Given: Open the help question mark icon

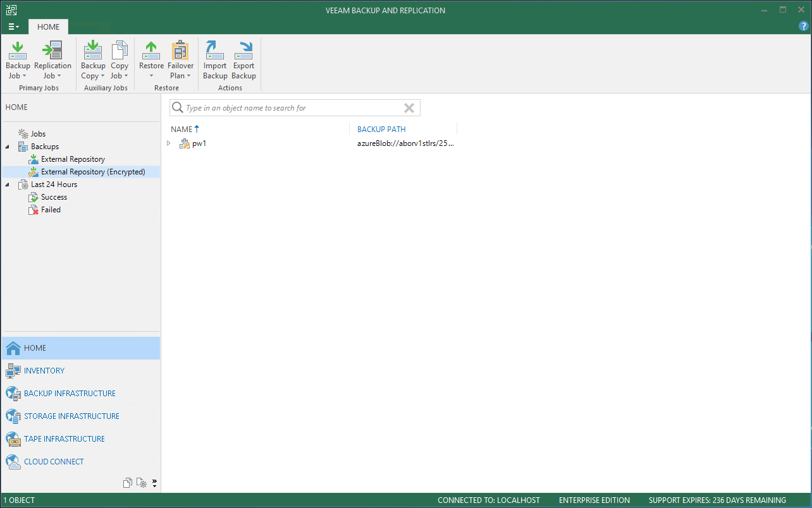Looking at the screenshot, I should point(804,27).
